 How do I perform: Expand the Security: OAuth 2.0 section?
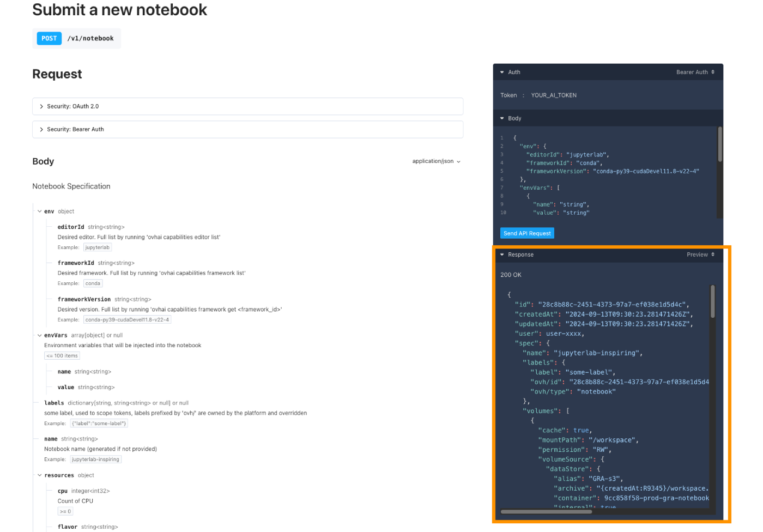pos(74,106)
